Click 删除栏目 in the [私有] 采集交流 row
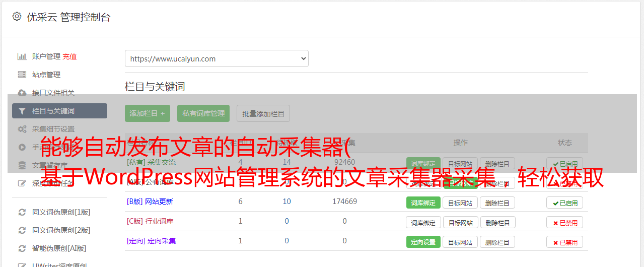This screenshot has width=644, height=267. click(497, 164)
